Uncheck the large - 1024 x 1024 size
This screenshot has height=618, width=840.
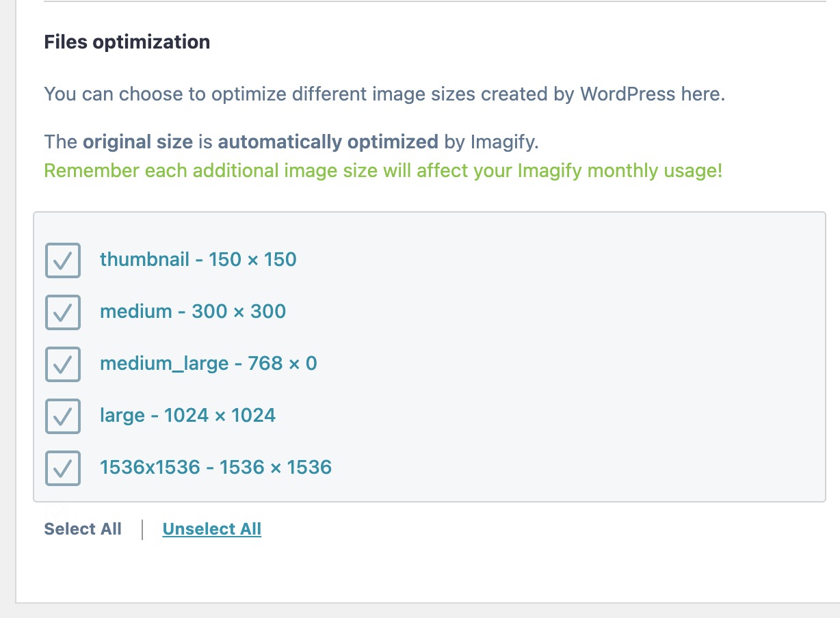(62, 416)
